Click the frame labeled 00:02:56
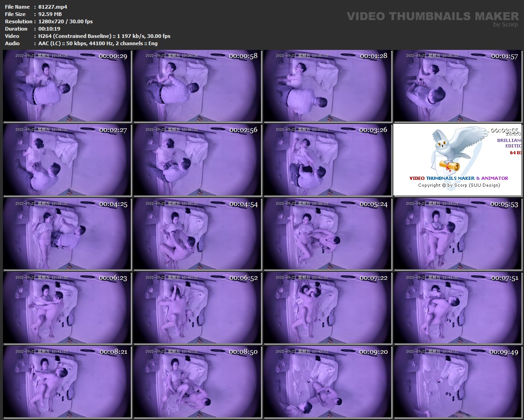The height and width of the screenshot is (420, 524). 197,160
